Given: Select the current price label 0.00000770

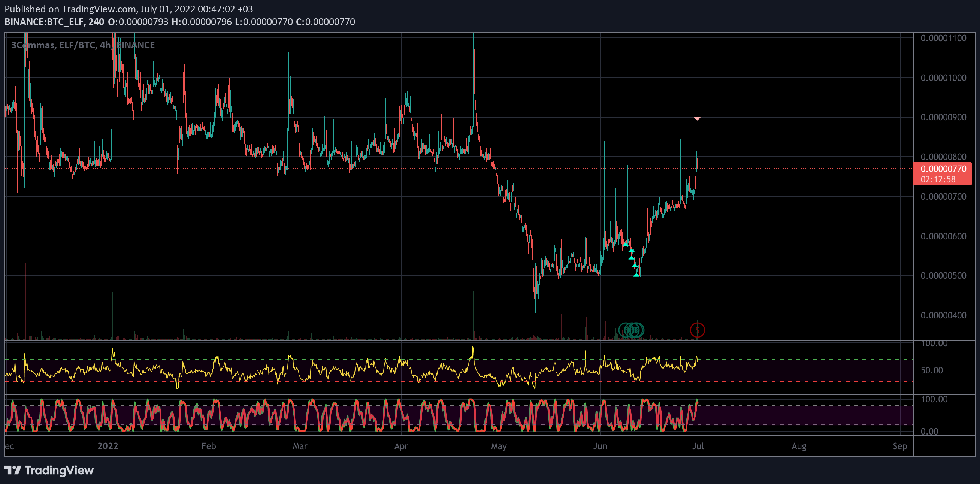Looking at the screenshot, I should tap(943, 169).
